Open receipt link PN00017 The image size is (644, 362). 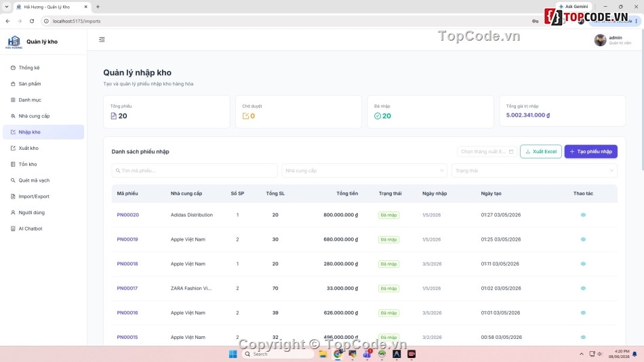tap(127, 289)
